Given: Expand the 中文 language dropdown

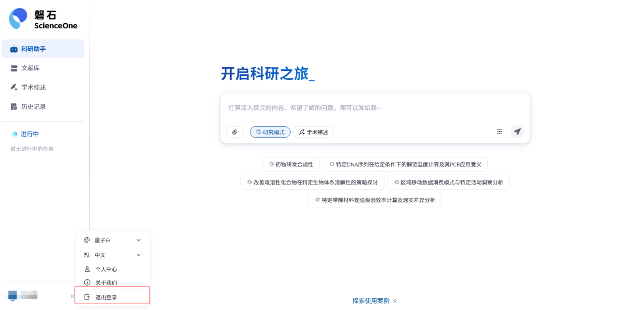Looking at the screenshot, I should click(139, 254).
